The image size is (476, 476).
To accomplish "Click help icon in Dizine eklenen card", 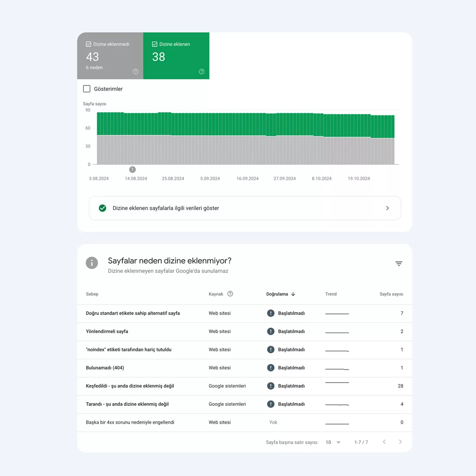I will pos(202,71).
